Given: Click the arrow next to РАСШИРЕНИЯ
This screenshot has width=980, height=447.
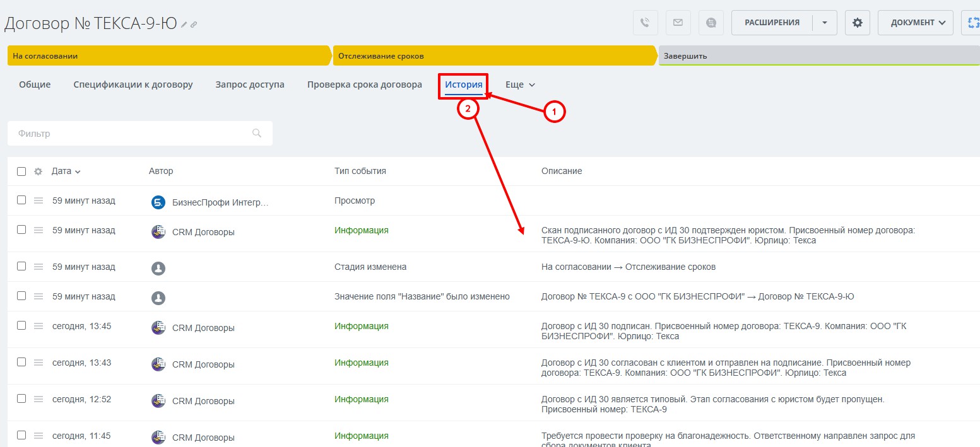Looking at the screenshot, I should [824, 23].
